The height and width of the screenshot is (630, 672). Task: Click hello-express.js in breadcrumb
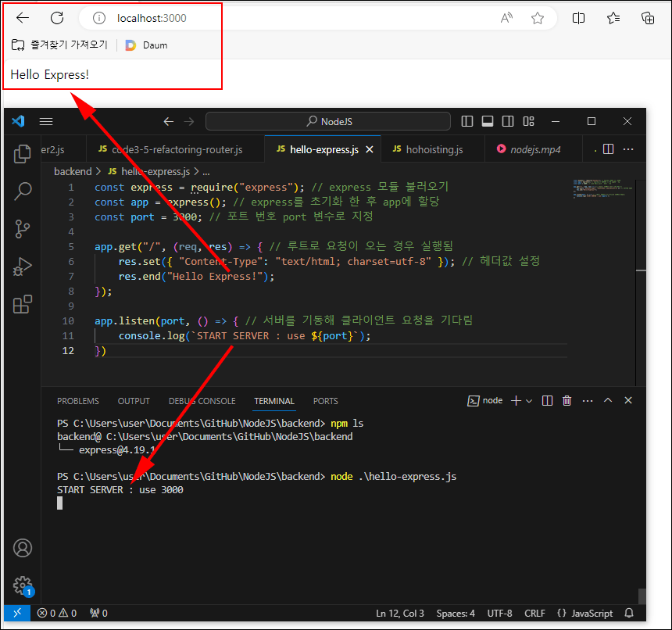pos(149,171)
